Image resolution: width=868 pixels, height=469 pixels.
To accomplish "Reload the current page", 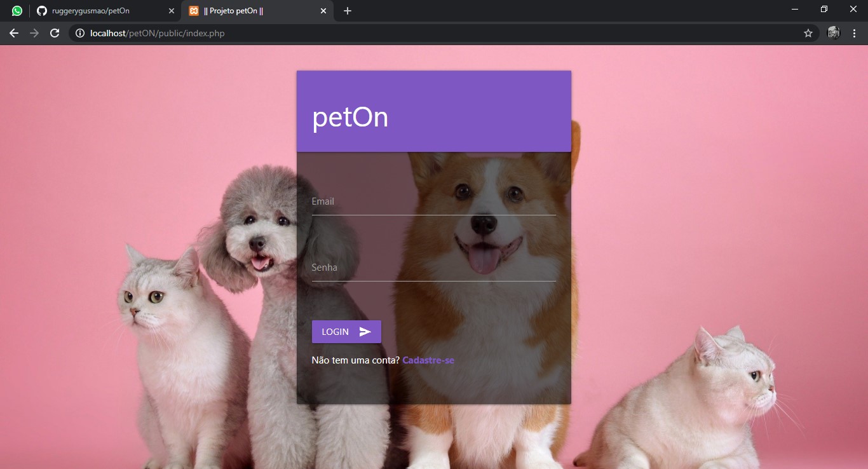I will pos(55,33).
